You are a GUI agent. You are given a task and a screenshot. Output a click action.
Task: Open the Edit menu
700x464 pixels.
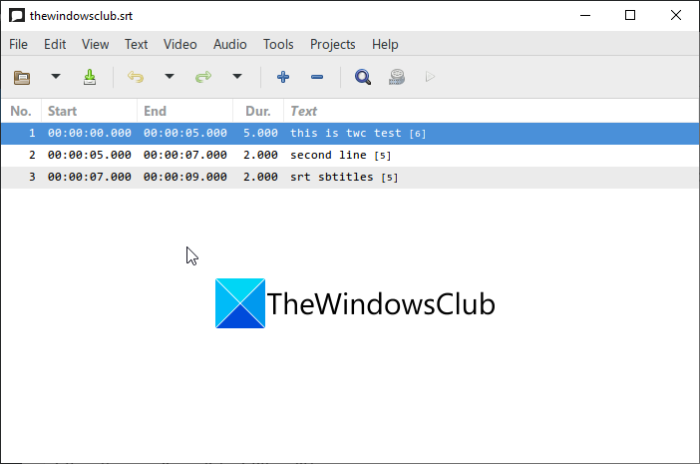click(x=55, y=44)
